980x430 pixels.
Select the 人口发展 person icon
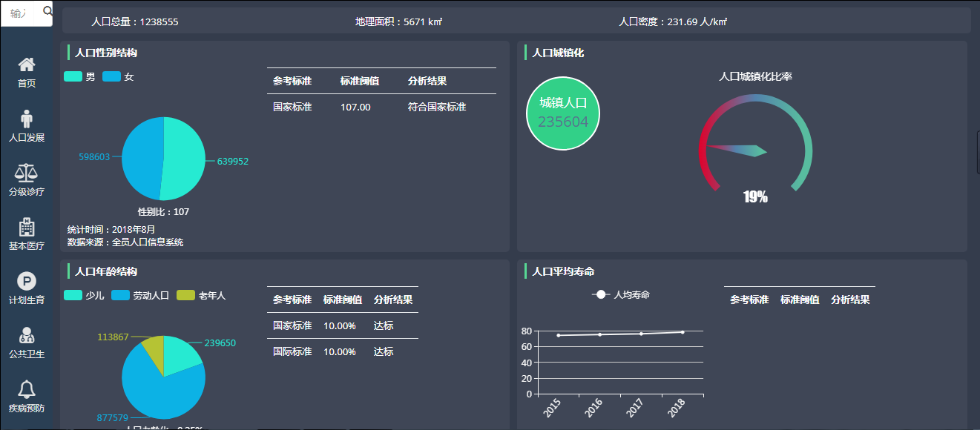(27, 119)
